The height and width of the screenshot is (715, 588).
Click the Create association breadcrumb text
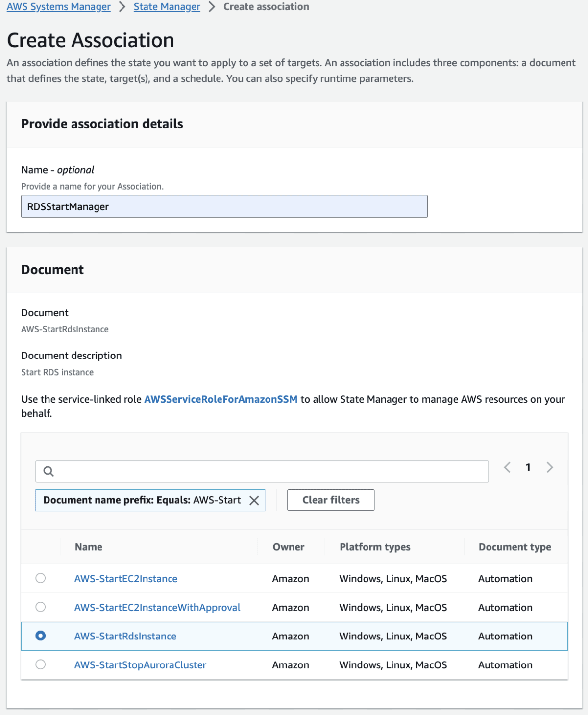(x=267, y=7)
